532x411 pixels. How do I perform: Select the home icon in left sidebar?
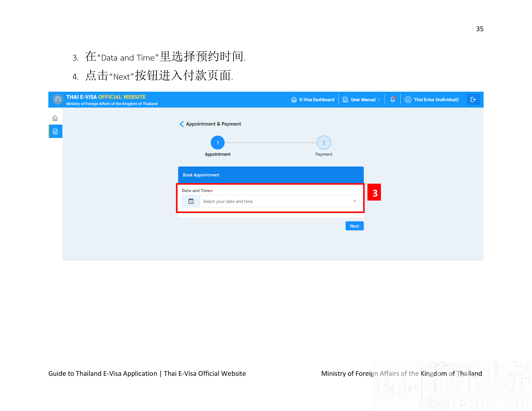tap(55, 118)
